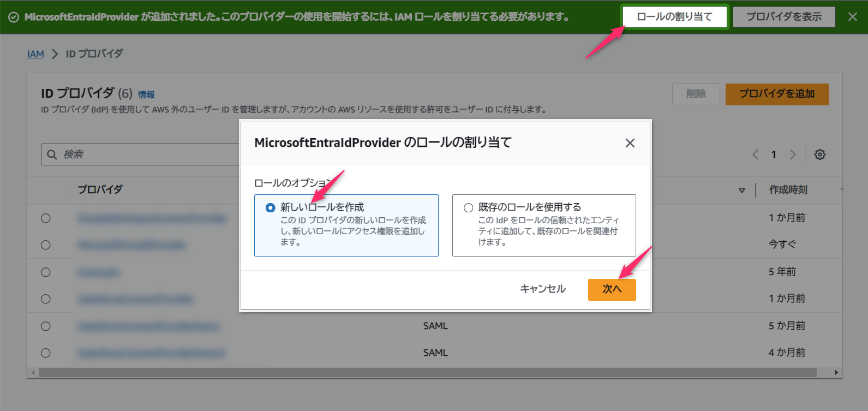Focus the 検索 search field
Screen dimensions: 868x411
click(140, 154)
